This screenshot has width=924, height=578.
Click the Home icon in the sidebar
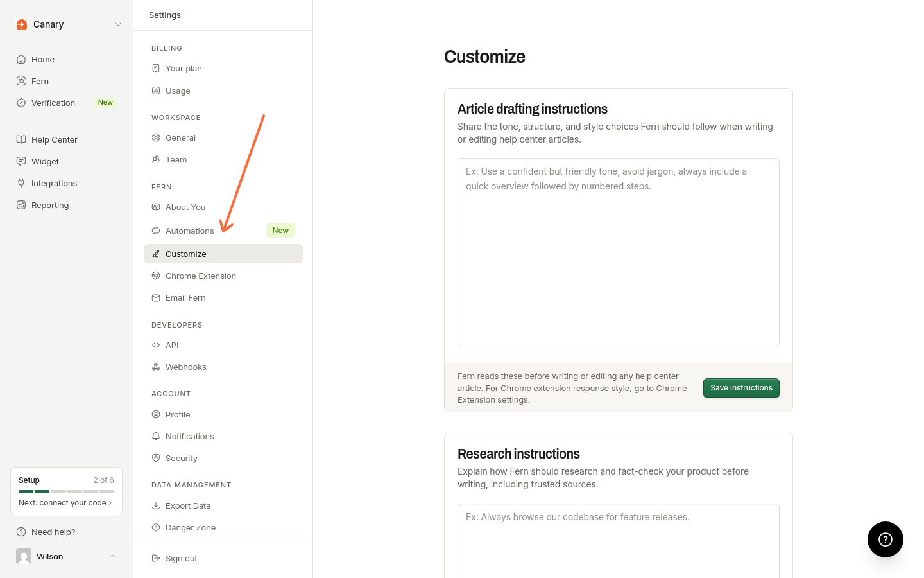tap(21, 59)
